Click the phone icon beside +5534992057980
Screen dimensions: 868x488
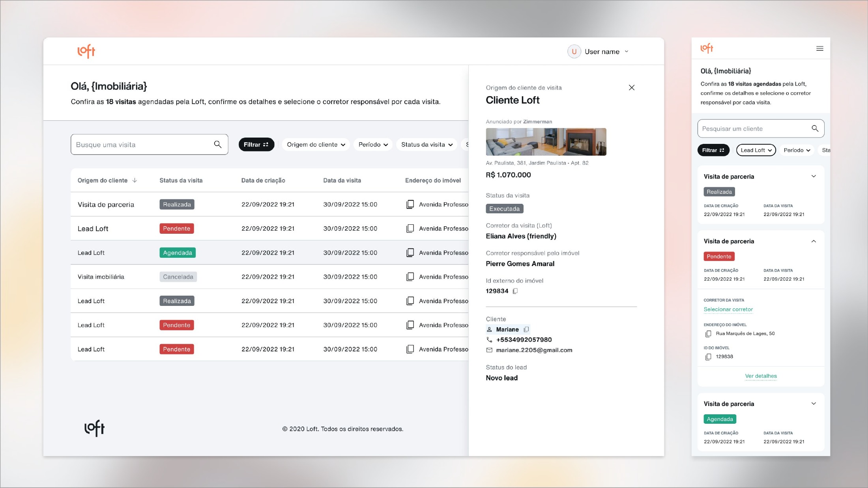[x=489, y=340]
